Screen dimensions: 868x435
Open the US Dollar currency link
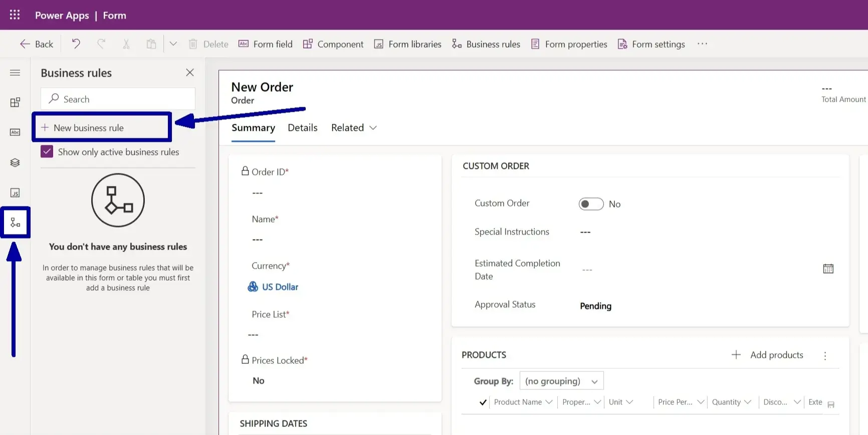click(x=280, y=287)
